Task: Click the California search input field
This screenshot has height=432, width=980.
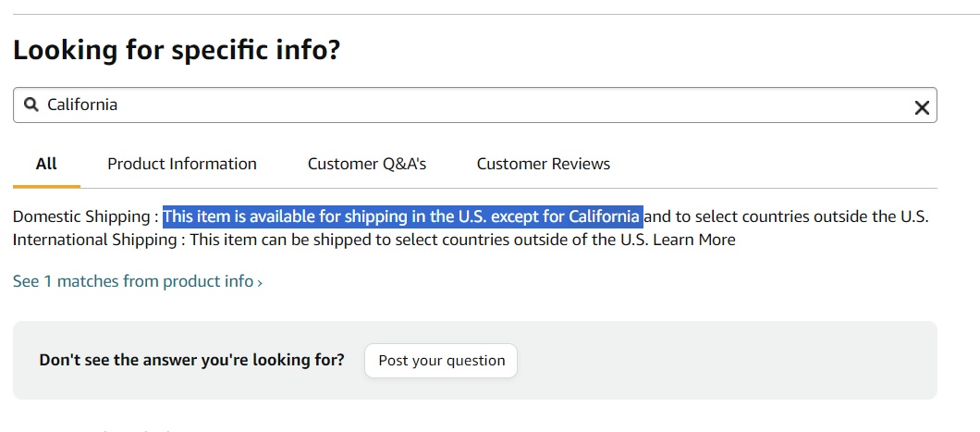Action: [x=462, y=105]
